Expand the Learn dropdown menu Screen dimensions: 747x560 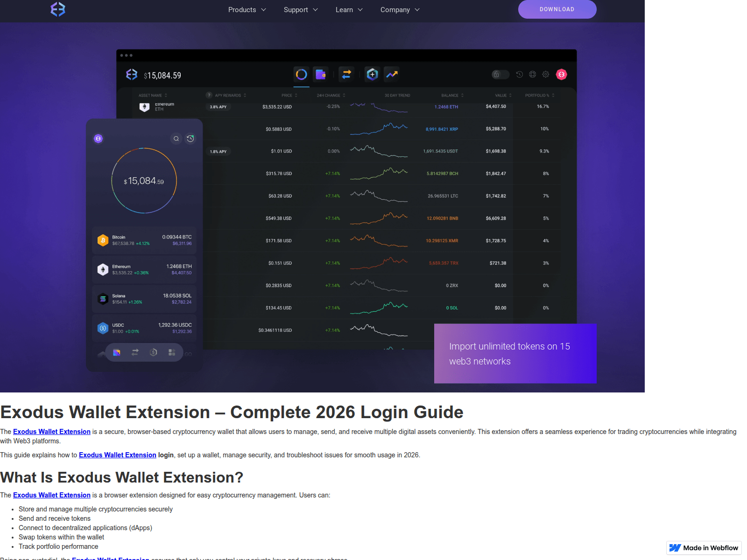(349, 10)
